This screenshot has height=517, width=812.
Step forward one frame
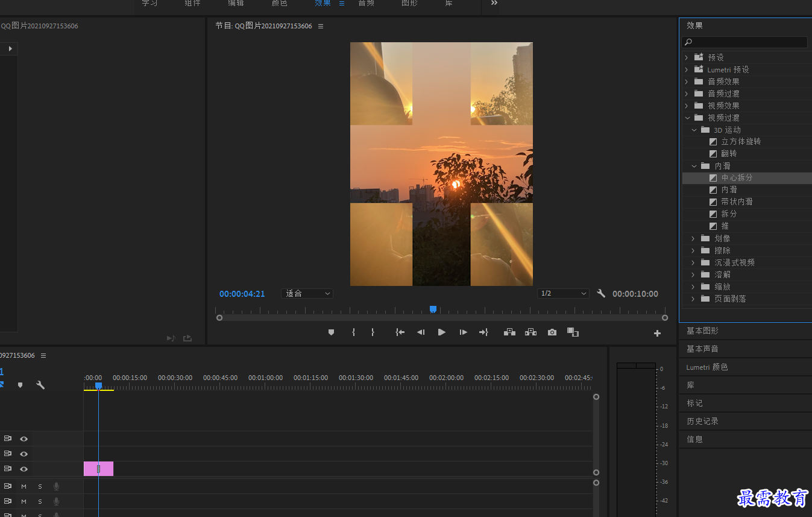pyautogui.click(x=463, y=332)
